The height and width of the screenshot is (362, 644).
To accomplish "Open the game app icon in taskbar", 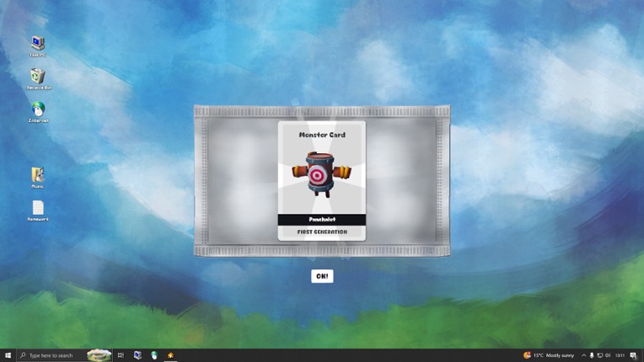I will click(170, 355).
